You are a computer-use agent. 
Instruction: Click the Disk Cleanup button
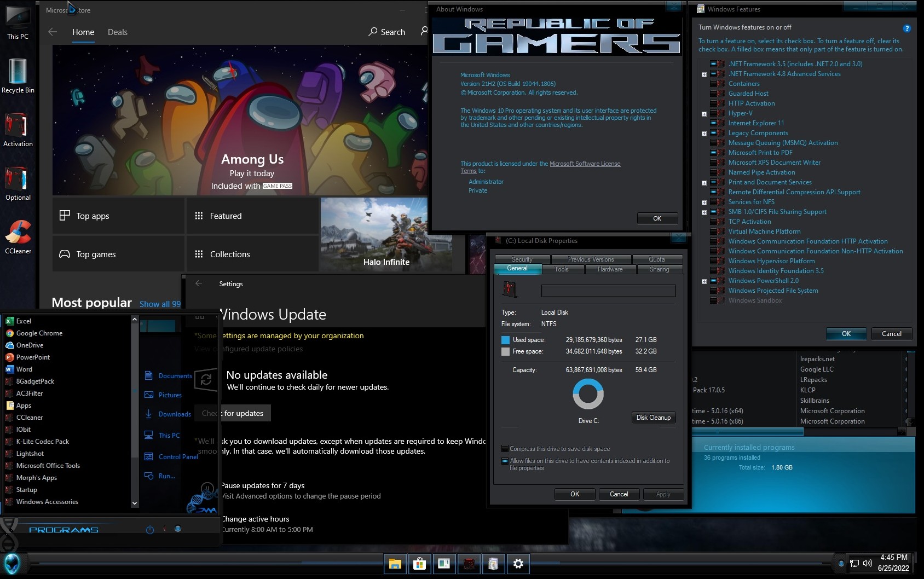click(x=653, y=418)
